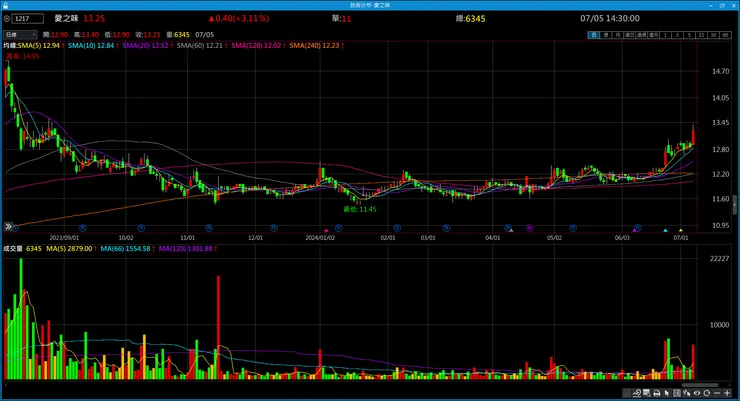Click the plus circle icon beside stock code
The width and height of the screenshot is (740, 401).
(x=7, y=18)
